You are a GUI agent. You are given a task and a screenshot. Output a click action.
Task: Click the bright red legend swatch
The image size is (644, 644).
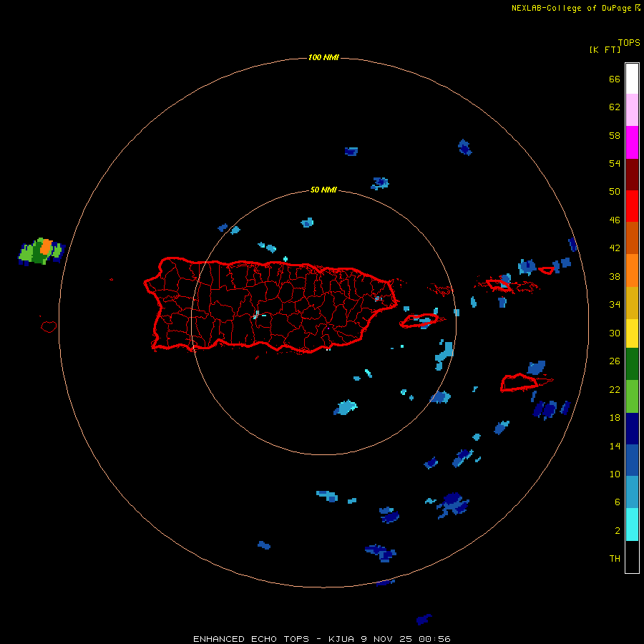[x=632, y=206]
